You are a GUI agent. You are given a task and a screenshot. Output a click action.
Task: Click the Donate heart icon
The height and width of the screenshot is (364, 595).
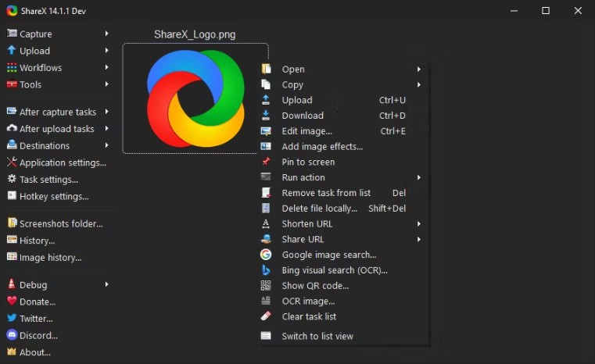[12, 302]
